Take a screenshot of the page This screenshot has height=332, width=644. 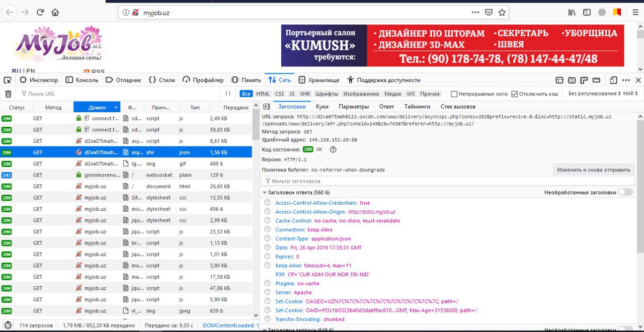coord(572,80)
